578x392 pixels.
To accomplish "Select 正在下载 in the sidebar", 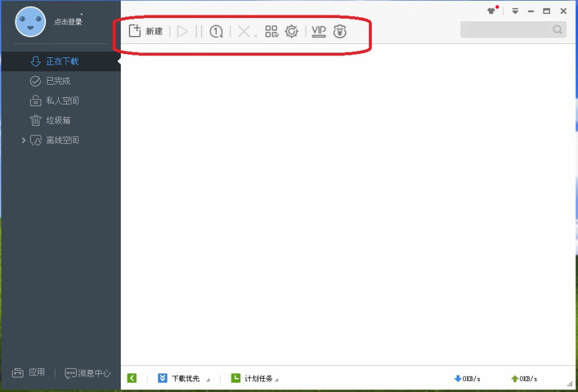I will tap(61, 61).
